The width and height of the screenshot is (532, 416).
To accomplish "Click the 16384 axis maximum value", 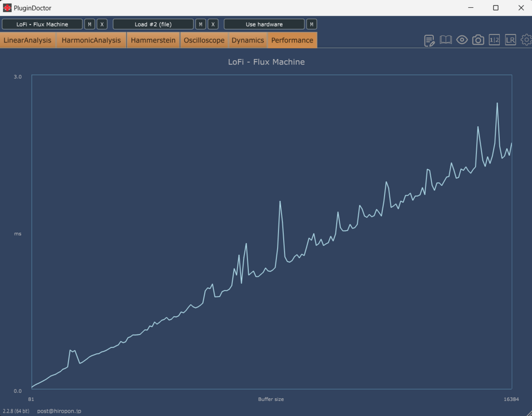I will coord(511,399).
